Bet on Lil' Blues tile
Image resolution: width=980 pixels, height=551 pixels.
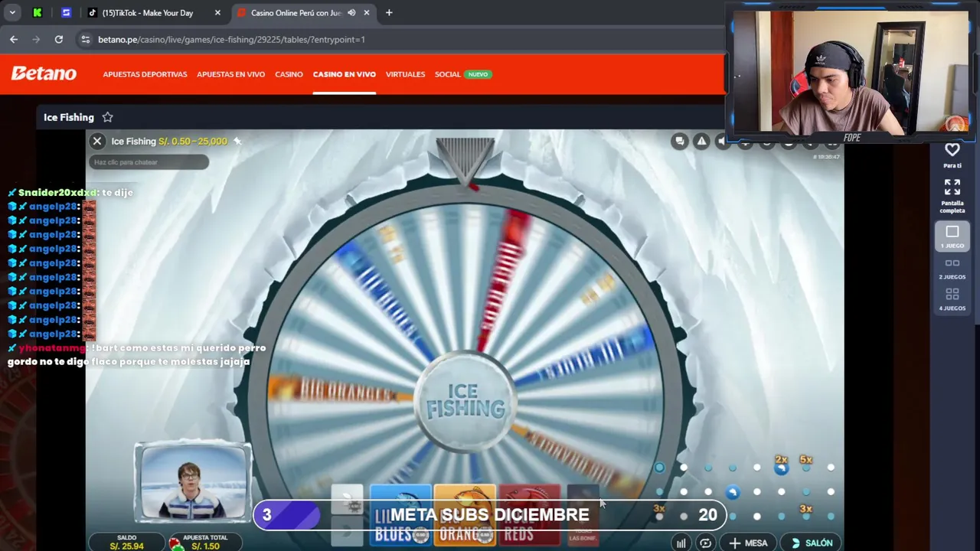pyautogui.click(x=400, y=517)
